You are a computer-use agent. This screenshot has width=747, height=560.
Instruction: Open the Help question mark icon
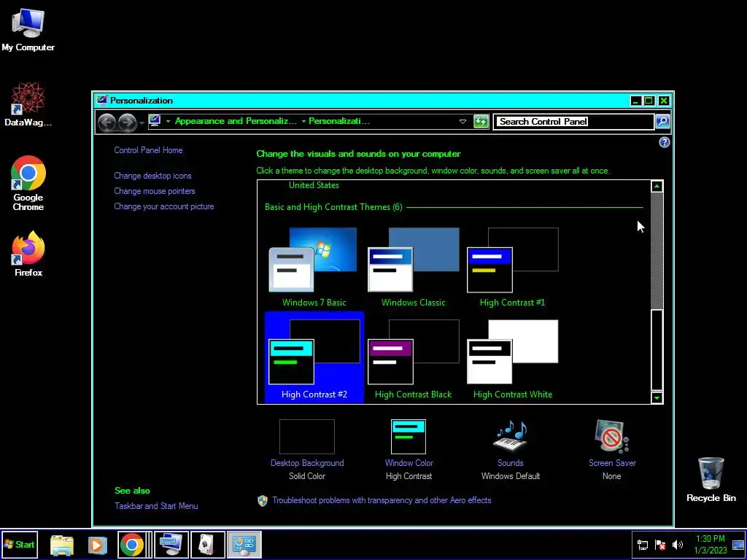pos(664,142)
